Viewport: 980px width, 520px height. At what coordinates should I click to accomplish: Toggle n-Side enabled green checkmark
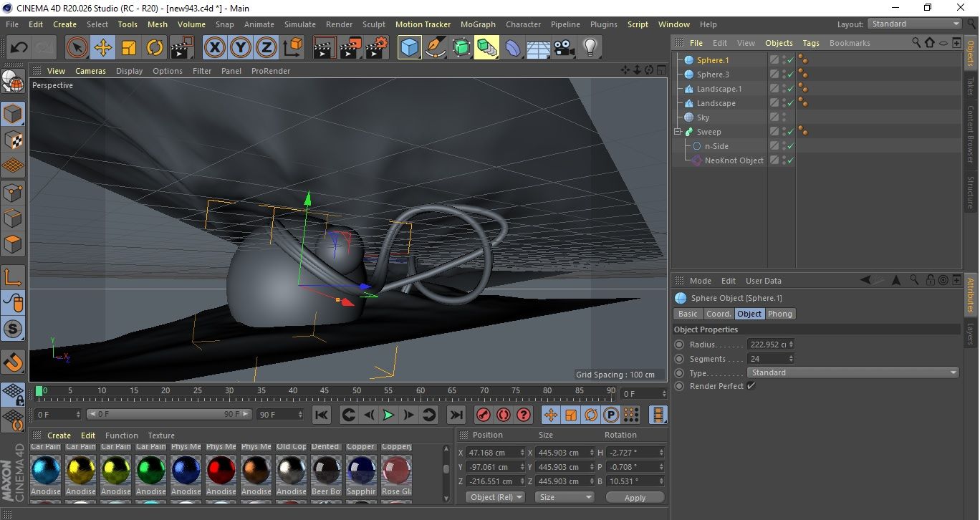point(790,146)
